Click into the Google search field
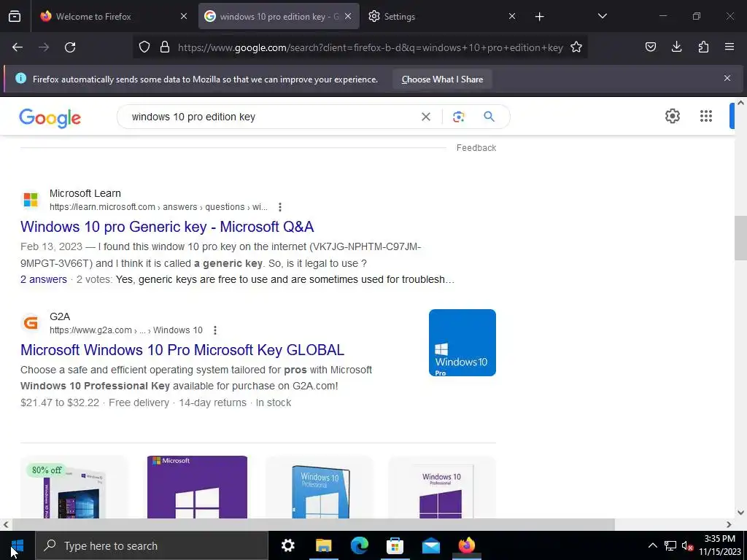 pos(273,117)
